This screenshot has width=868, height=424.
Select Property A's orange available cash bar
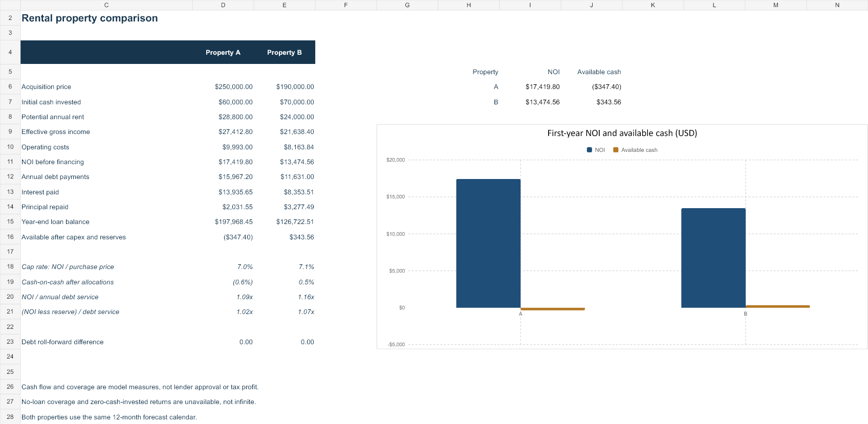[x=553, y=309]
